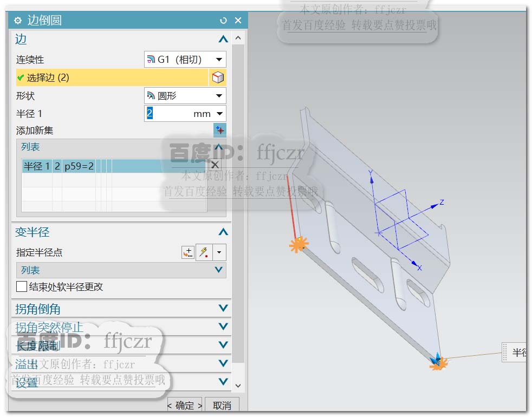This screenshot has height=417, width=532.
Task: Open the 半径 1 mm options arrow
Action: (x=219, y=114)
